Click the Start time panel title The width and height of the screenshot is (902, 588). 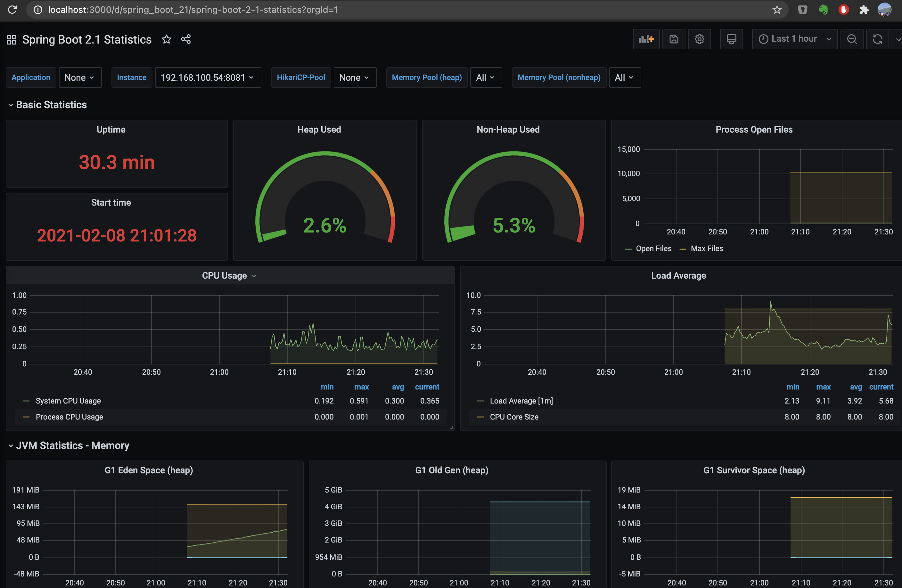(111, 202)
